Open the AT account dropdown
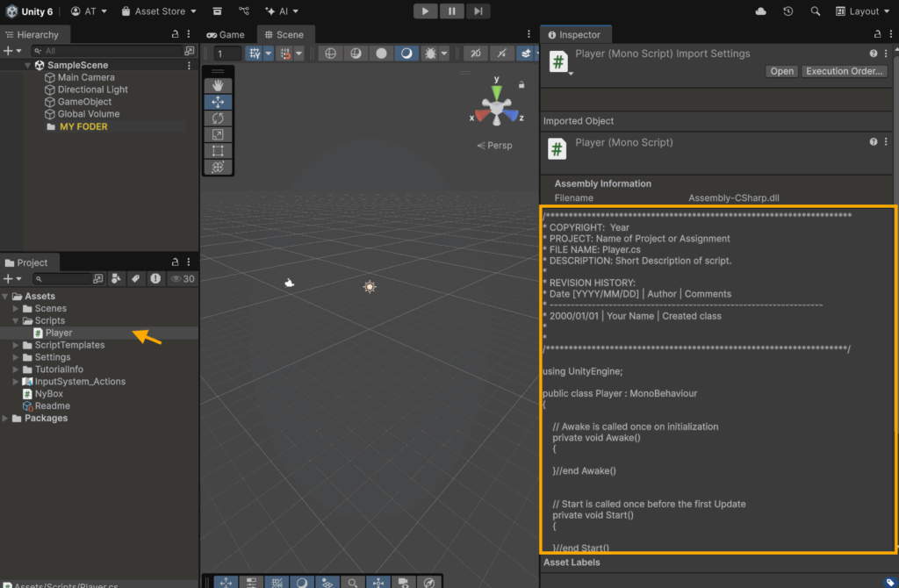 89,11
